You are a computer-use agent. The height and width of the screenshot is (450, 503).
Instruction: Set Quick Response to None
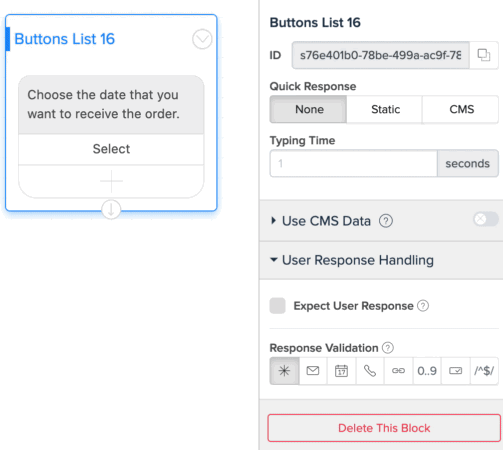pyautogui.click(x=308, y=109)
